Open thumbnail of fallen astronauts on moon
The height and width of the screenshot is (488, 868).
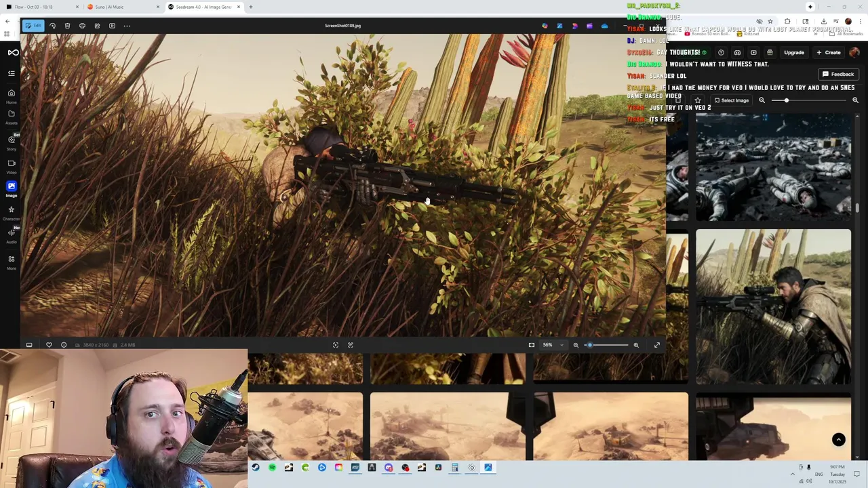coord(773,167)
